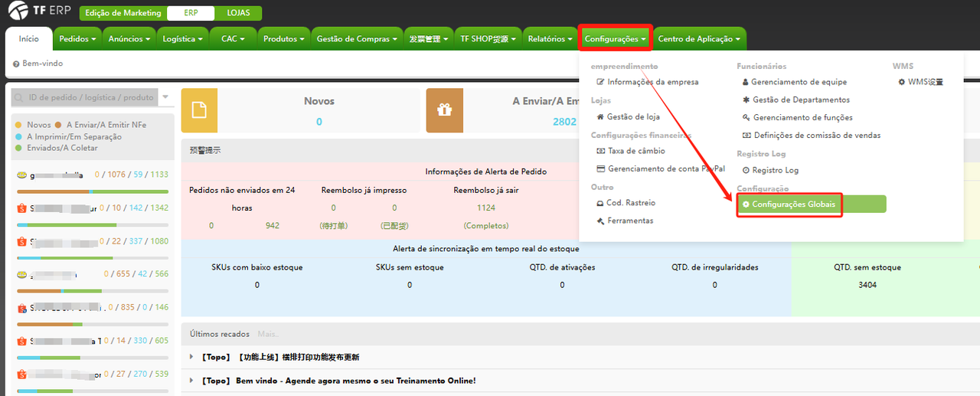This screenshot has width=980, height=396.
Task: Click the gear icon of Configurações Globais
Action: point(746,205)
